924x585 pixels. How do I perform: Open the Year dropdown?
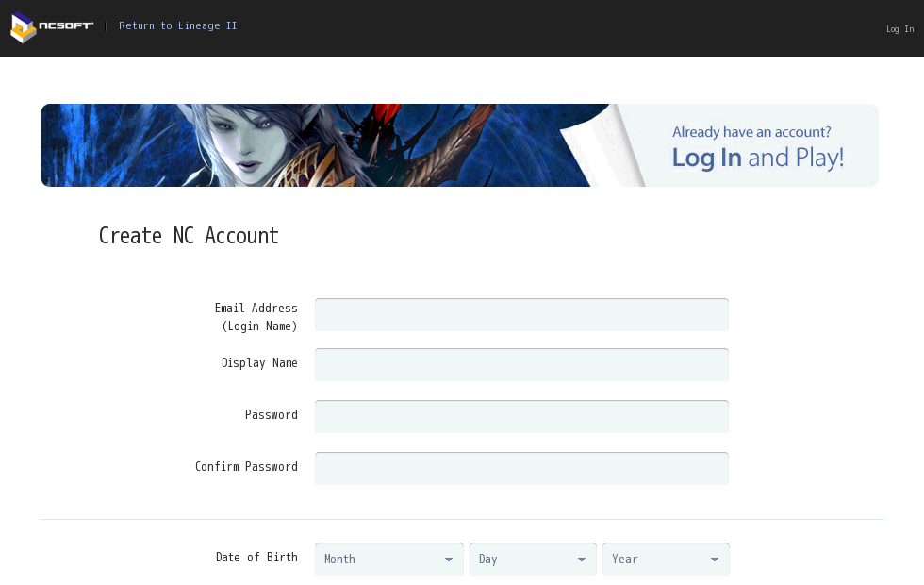666,559
